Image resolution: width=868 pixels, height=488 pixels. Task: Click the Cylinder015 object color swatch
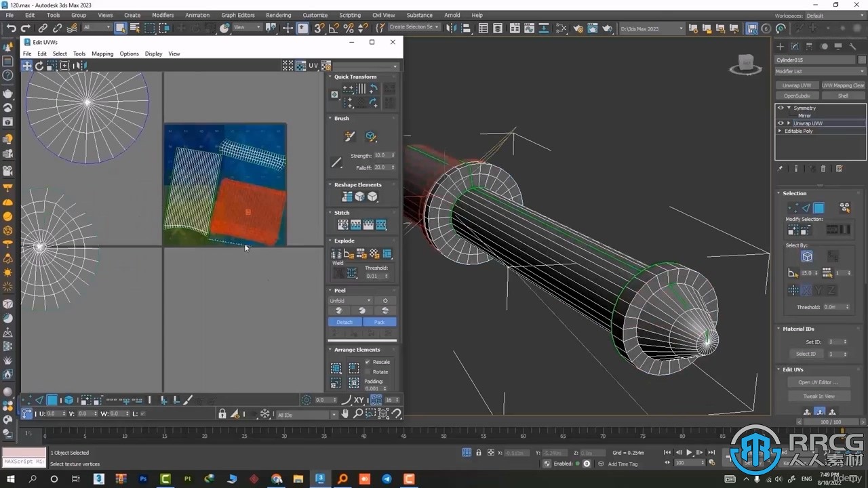pyautogui.click(x=862, y=60)
